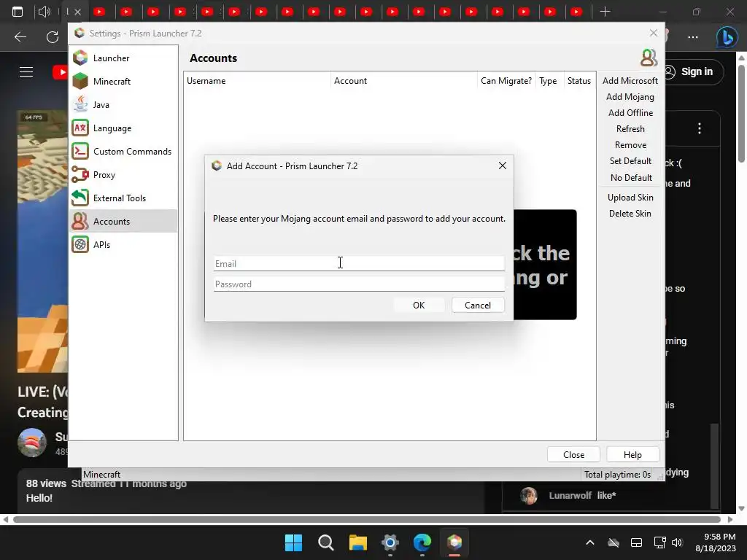Click Set Default account button

[x=630, y=161]
